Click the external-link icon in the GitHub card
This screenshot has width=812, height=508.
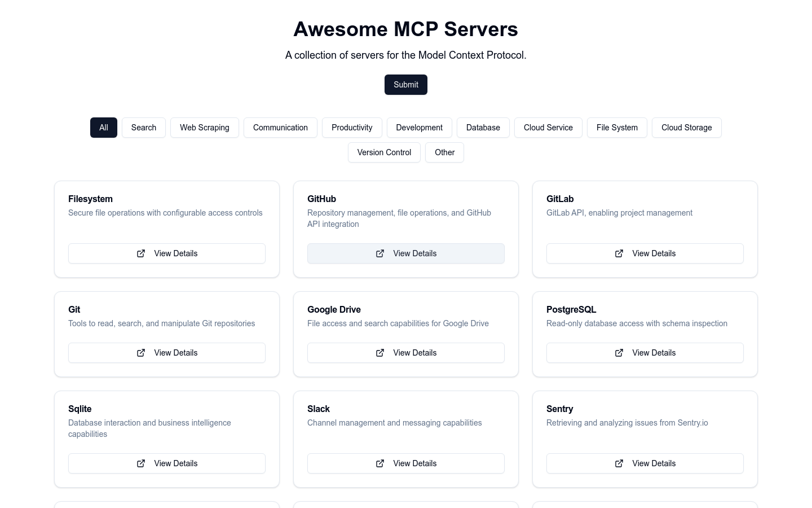coord(380,253)
